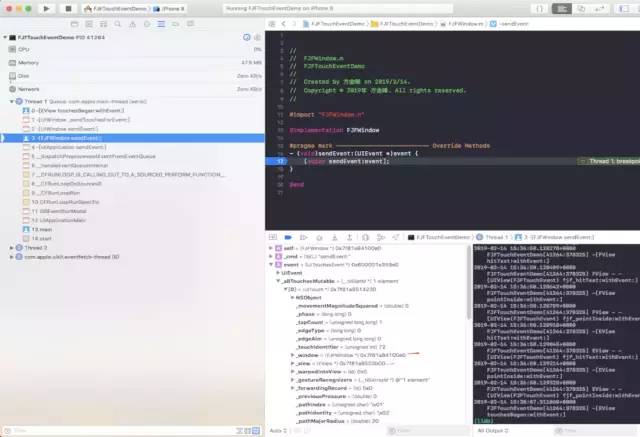Click the Step into icon
Image resolution: width=640 pixels, height=437 pixels.
tap(334, 237)
